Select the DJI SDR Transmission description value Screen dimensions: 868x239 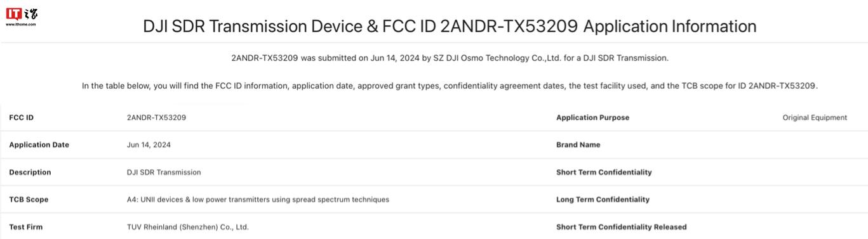tap(164, 172)
